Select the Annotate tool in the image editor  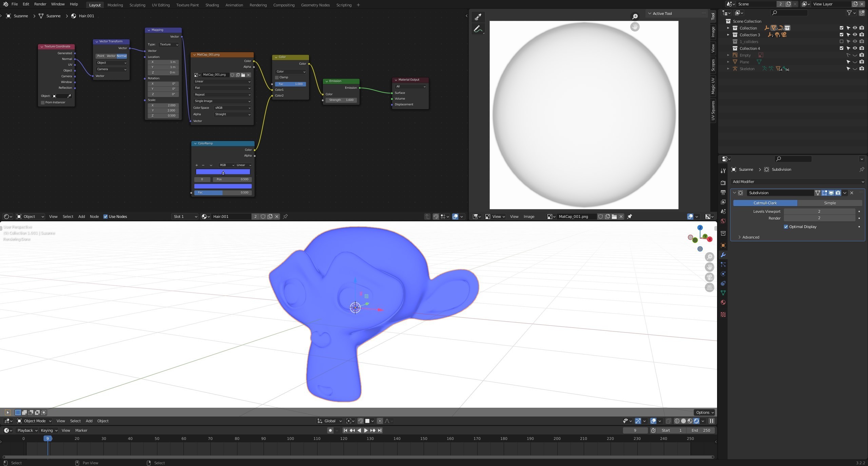point(478,28)
